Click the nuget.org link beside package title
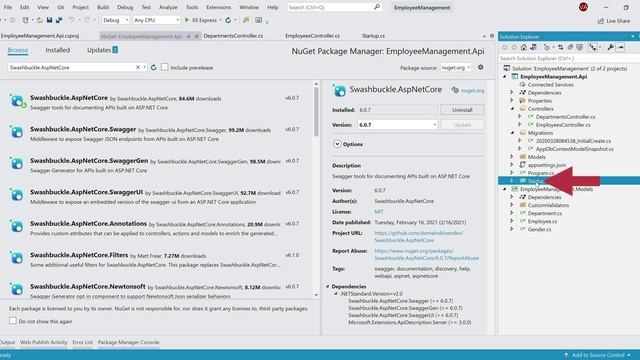640x360 pixels. click(472, 91)
